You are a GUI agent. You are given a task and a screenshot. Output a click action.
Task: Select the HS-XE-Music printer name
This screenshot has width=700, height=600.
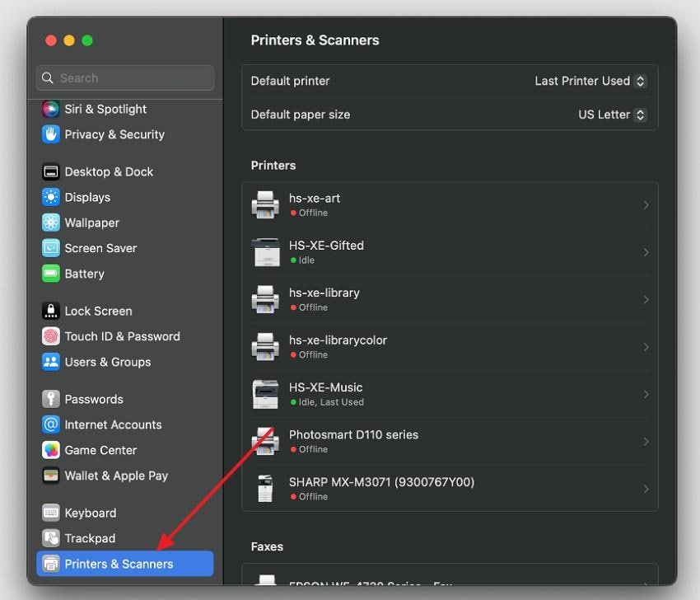point(325,387)
